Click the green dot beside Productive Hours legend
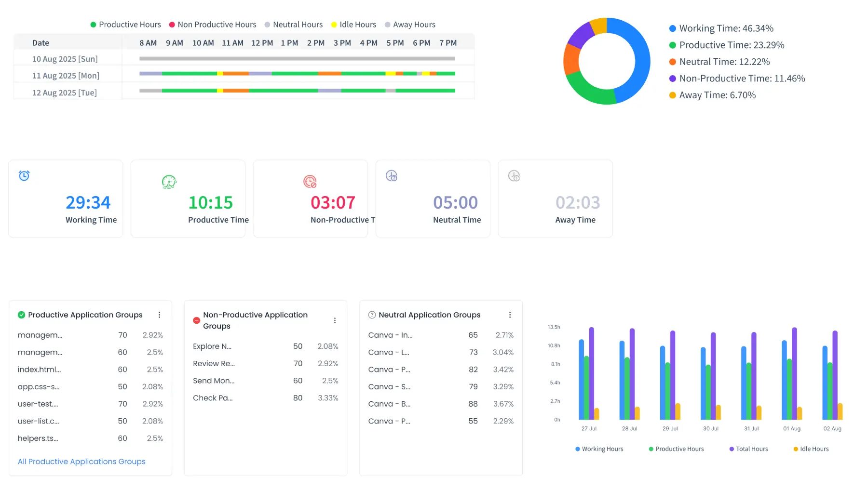868x490 pixels. tap(93, 24)
